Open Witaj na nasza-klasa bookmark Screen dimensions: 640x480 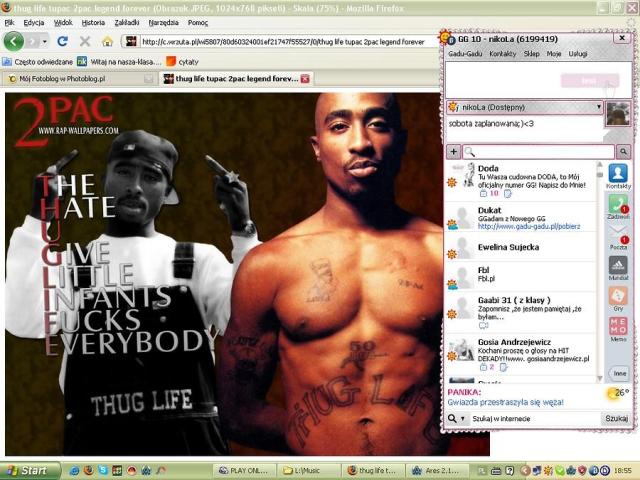click(119, 62)
